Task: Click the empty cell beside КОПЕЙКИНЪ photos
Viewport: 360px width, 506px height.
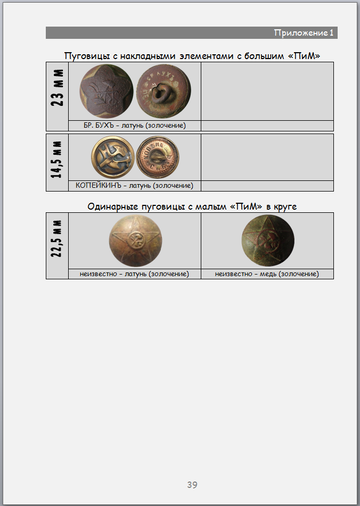Action: coord(267,157)
